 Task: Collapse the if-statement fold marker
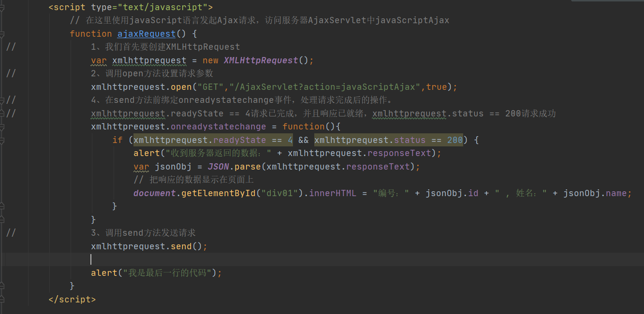point(2,140)
